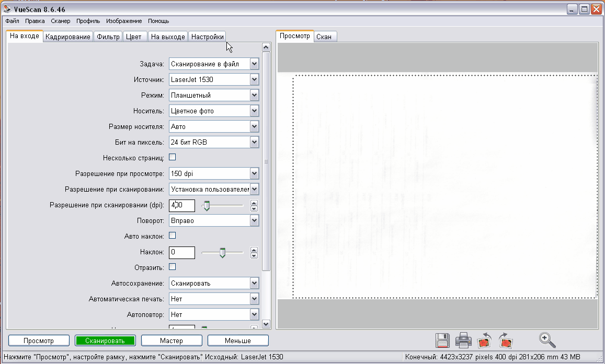Click the Наклон slider handle
Image resolution: width=605 pixels, height=364 pixels.
[x=222, y=253]
